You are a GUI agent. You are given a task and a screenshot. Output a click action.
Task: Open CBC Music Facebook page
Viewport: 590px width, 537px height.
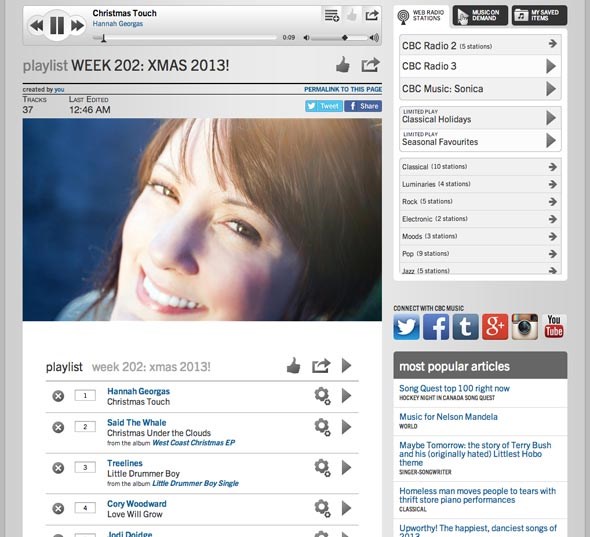tap(436, 327)
